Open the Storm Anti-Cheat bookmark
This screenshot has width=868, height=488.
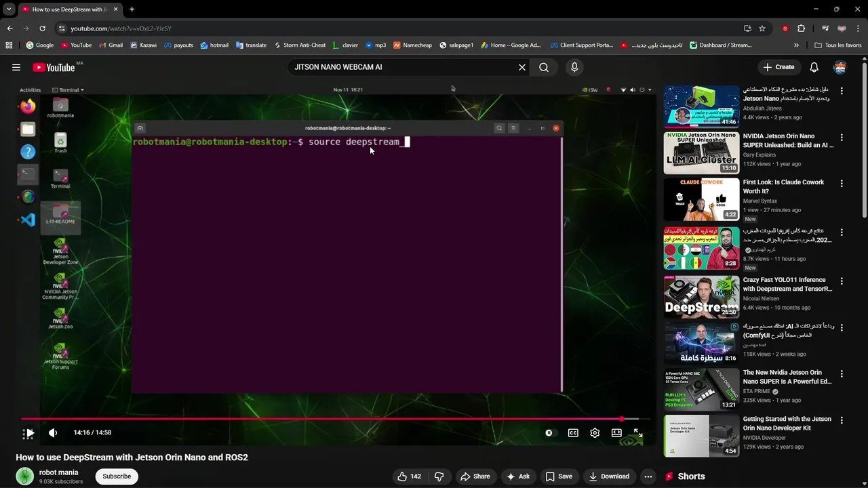pos(300,45)
